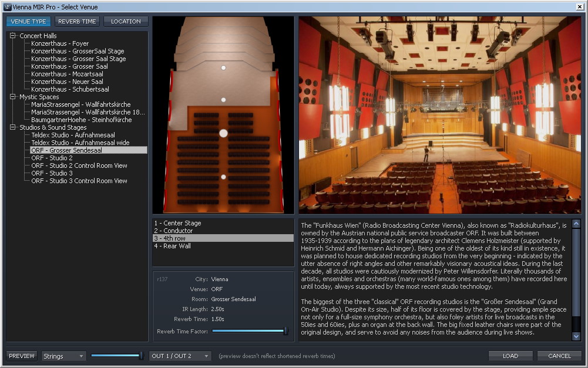Select ORF - Studio 3 Control Room View
Viewport: 588px width, 368px height.
(x=79, y=181)
